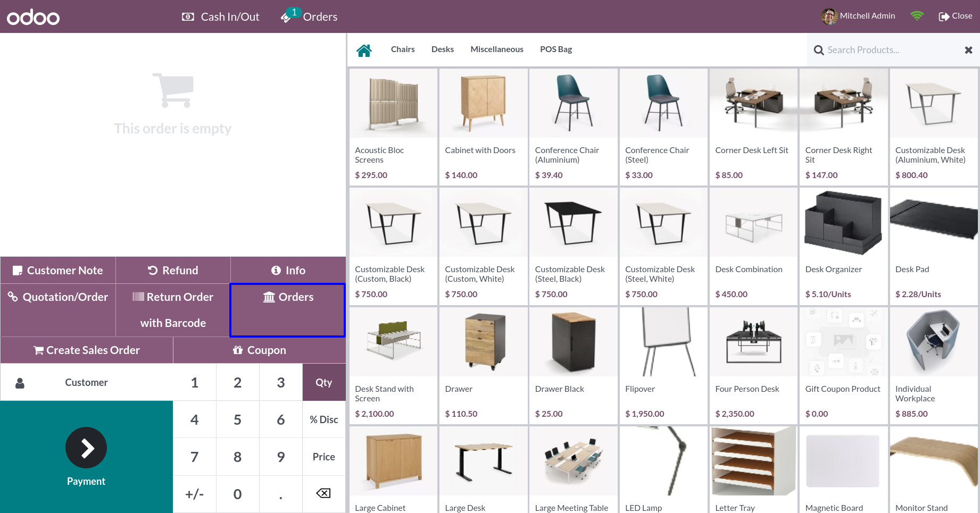The height and width of the screenshot is (513, 980).
Task: Select the Desks category
Action: [x=443, y=49]
